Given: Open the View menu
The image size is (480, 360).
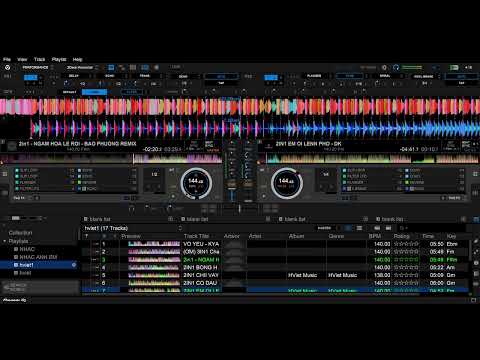Looking at the screenshot, I should [x=22, y=59].
